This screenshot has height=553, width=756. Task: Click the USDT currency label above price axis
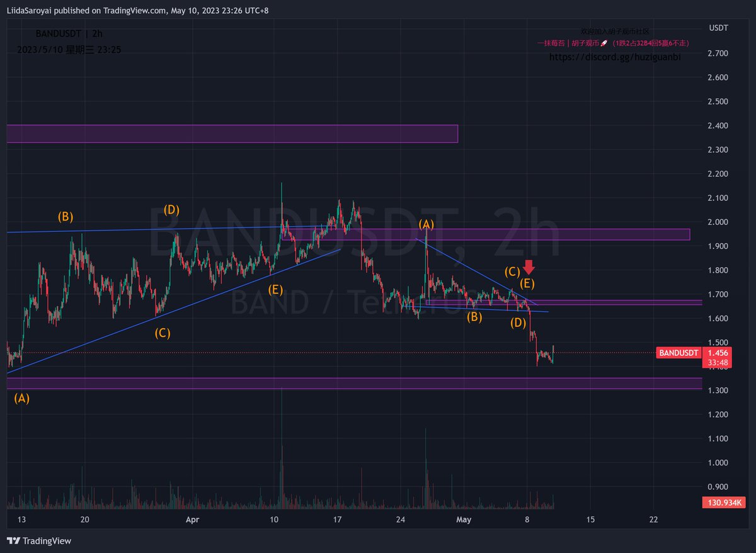(719, 28)
